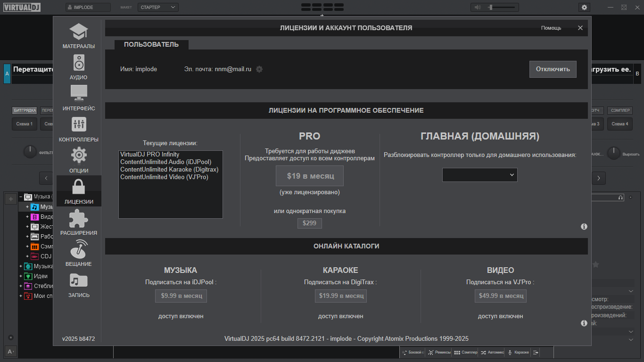Click the $299 one-time purchase button
Image resolution: width=644 pixels, height=362 pixels.
[310, 223]
